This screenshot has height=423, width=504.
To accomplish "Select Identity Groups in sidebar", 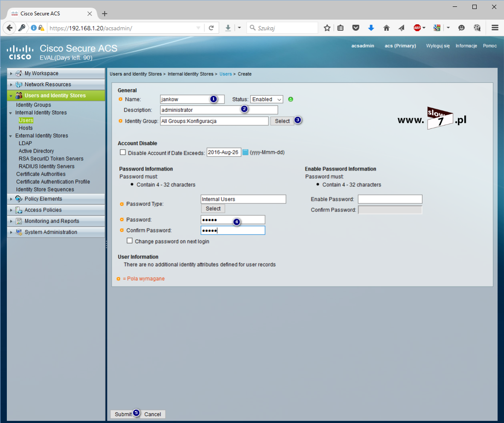I will (33, 105).
